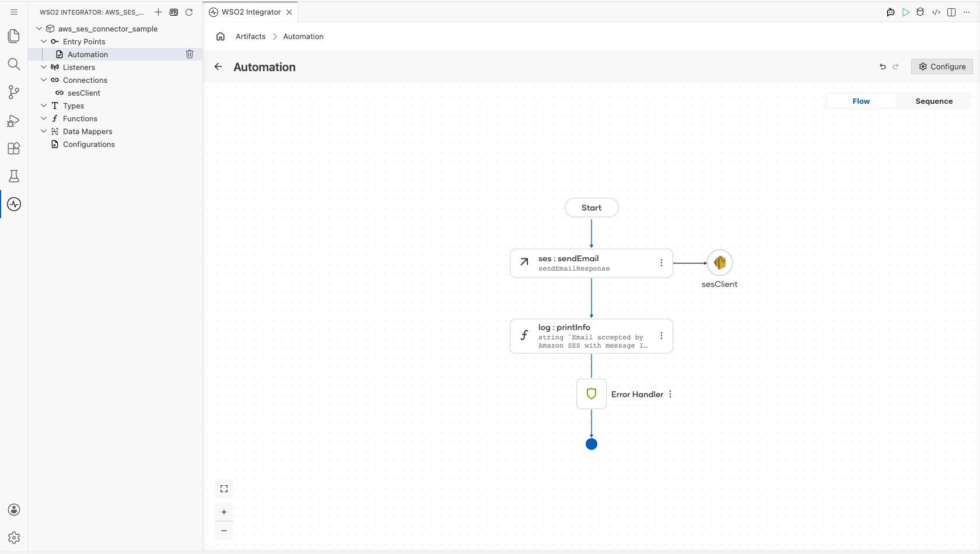Go to the home icon in breadcrumb
This screenshot has width=980, height=554.
pyautogui.click(x=220, y=36)
